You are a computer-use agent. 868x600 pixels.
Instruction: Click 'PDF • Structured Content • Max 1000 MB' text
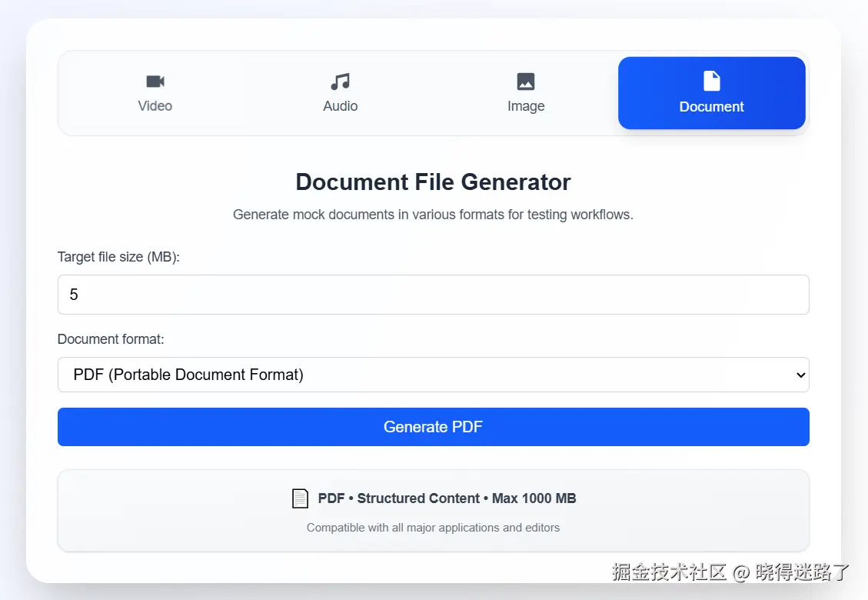click(447, 498)
